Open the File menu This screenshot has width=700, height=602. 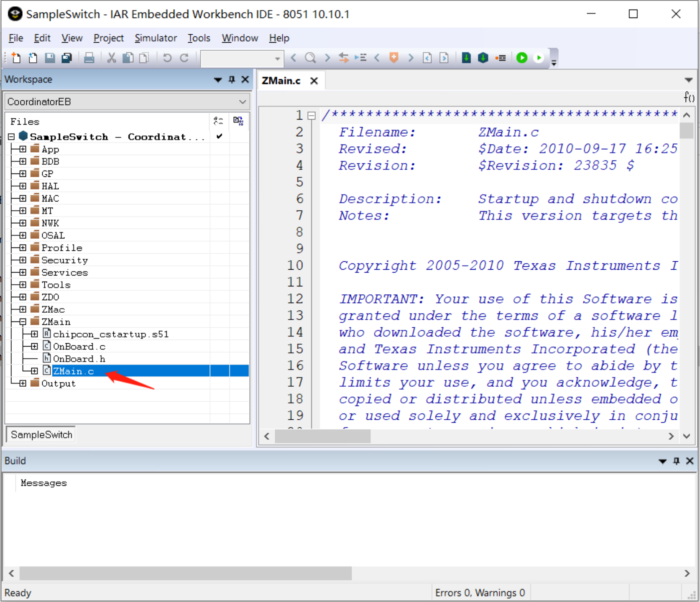point(16,38)
